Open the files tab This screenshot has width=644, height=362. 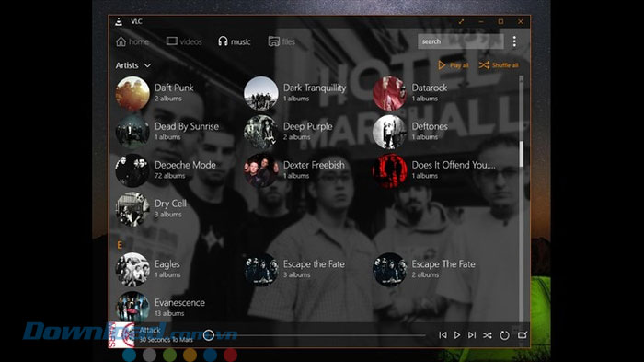coord(282,41)
